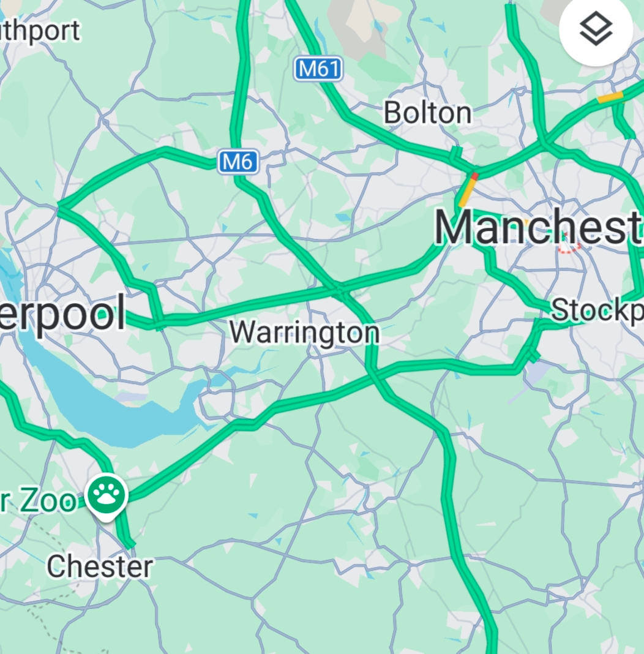Tap the Southport label at top left
Viewport: 644px width, 654px height.
[x=40, y=31]
